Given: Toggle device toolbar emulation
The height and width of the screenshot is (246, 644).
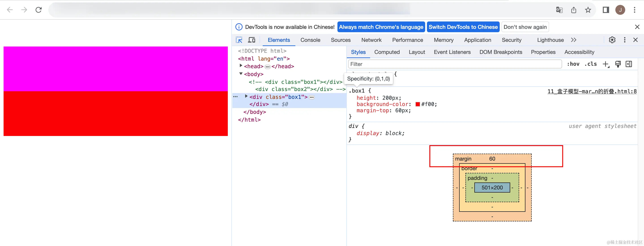Looking at the screenshot, I should (x=252, y=40).
